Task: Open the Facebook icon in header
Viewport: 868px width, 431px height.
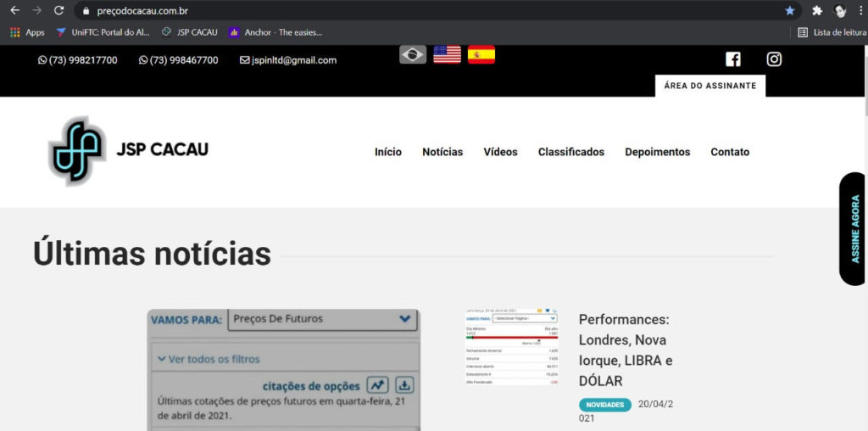Action: coord(733,59)
